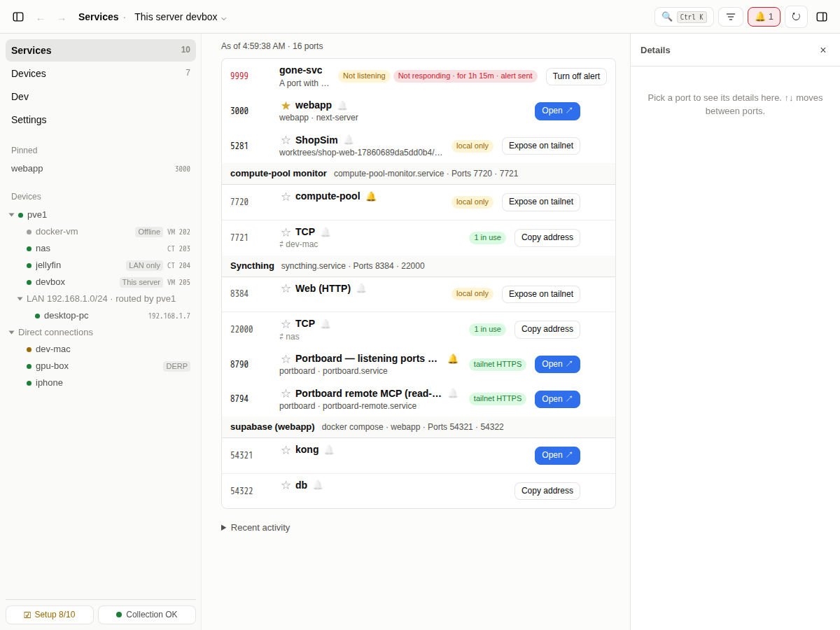Viewport: 840px width, 630px height.
Task: Select Services in the sidebar
Action: 101,50
